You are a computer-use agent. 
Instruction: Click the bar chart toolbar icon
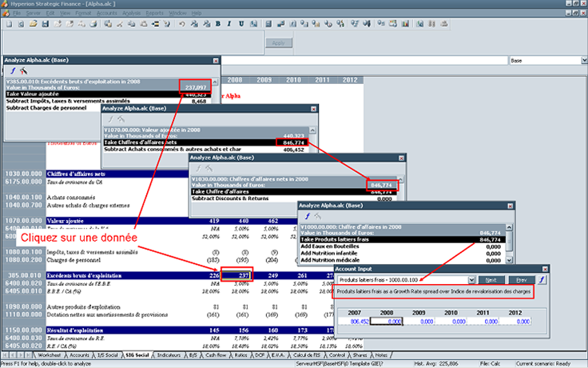[x=405, y=24]
